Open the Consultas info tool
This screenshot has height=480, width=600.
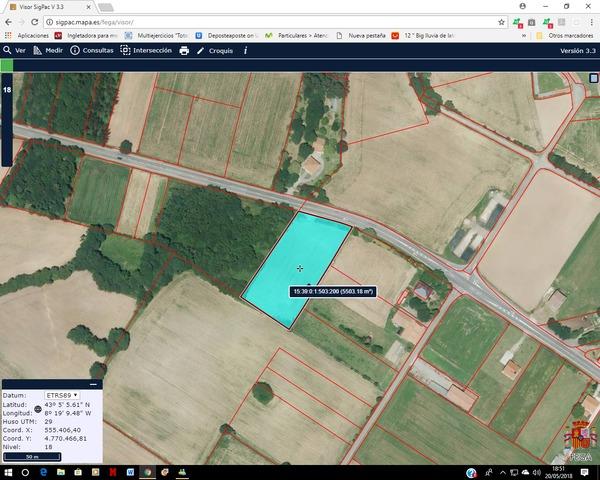pyautogui.click(x=91, y=50)
